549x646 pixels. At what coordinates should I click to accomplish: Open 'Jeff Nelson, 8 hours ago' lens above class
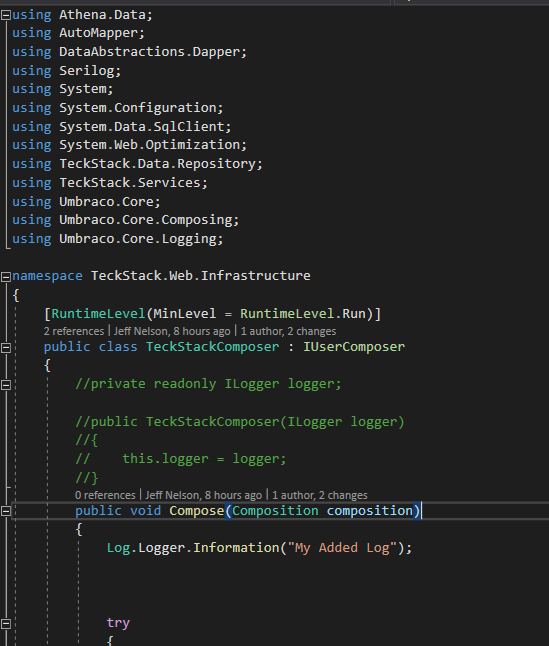coord(172,331)
